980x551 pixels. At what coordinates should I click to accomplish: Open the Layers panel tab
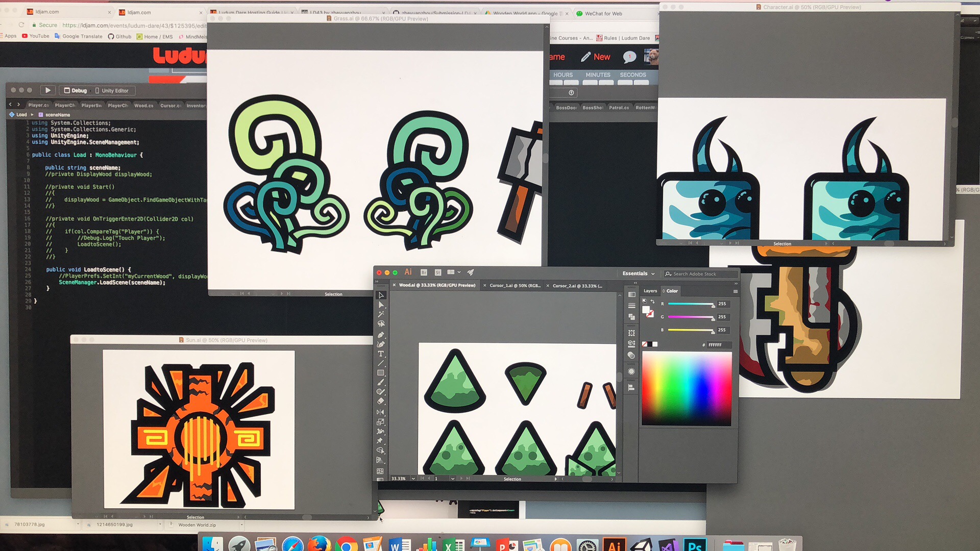[650, 291]
